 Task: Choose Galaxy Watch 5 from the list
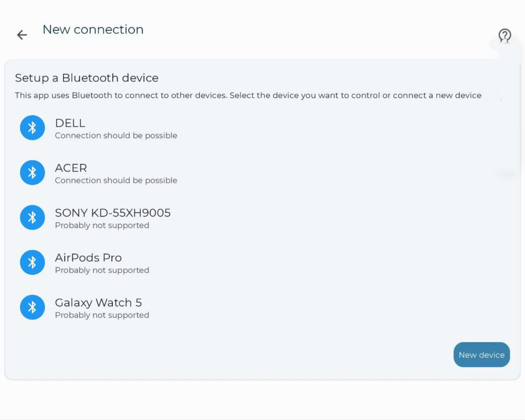click(98, 303)
